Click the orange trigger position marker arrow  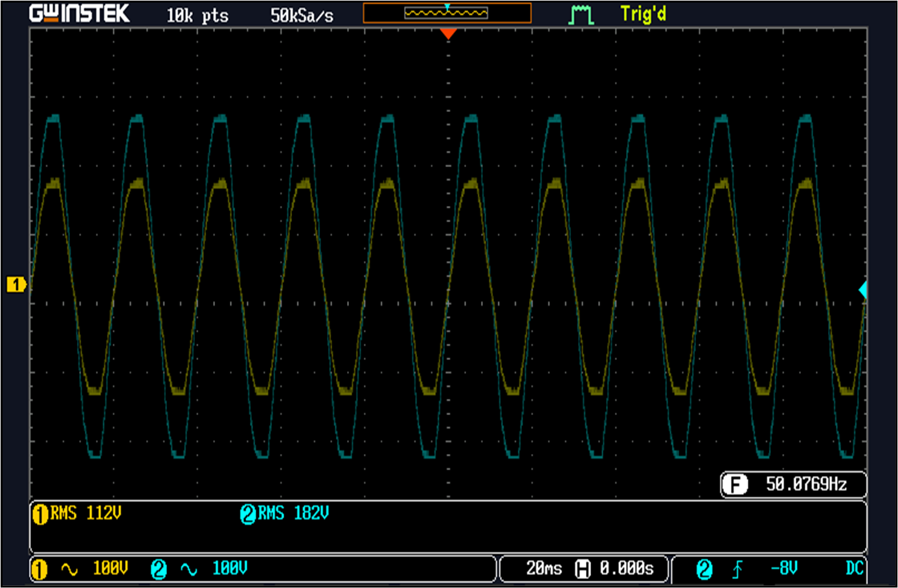(449, 34)
